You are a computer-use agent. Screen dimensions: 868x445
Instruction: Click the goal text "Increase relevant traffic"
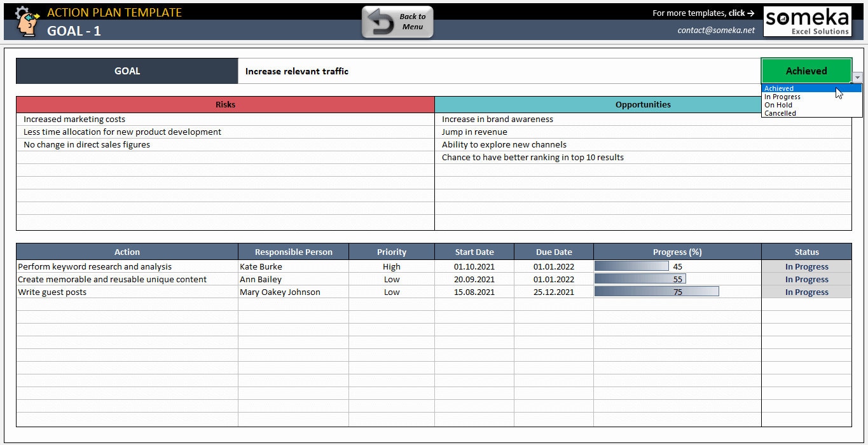296,71
